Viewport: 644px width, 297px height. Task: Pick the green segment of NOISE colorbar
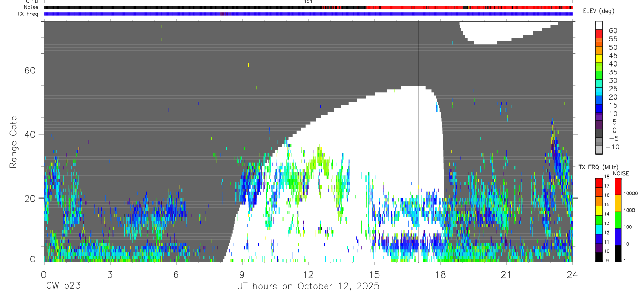(618, 220)
